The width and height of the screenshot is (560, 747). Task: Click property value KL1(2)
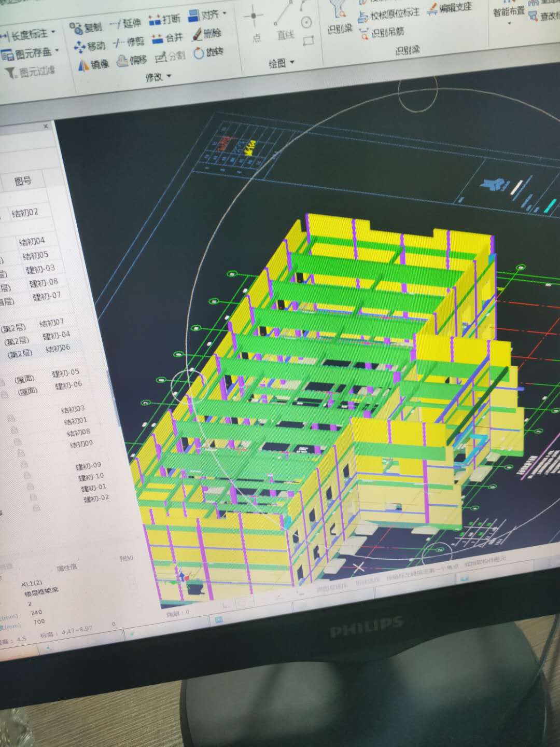32,583
